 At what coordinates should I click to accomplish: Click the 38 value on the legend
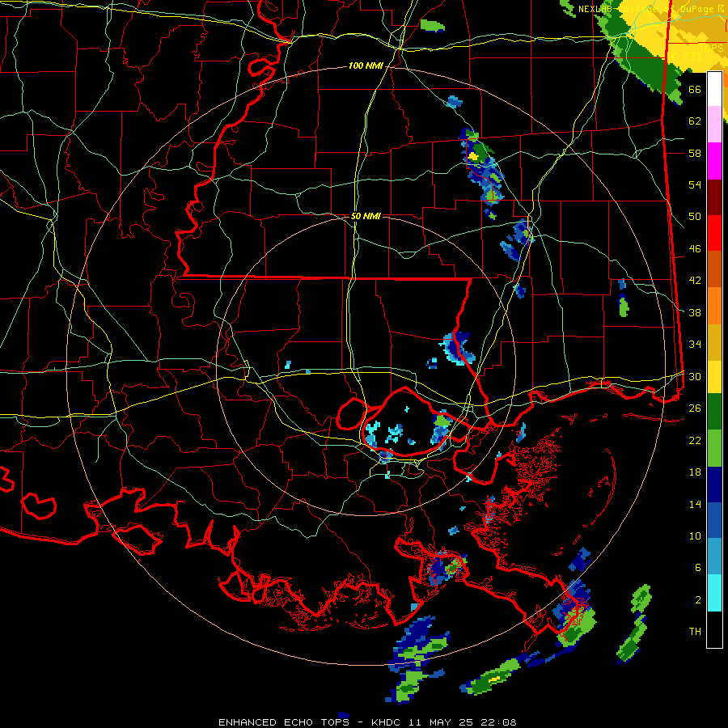(x=695, y=312)
